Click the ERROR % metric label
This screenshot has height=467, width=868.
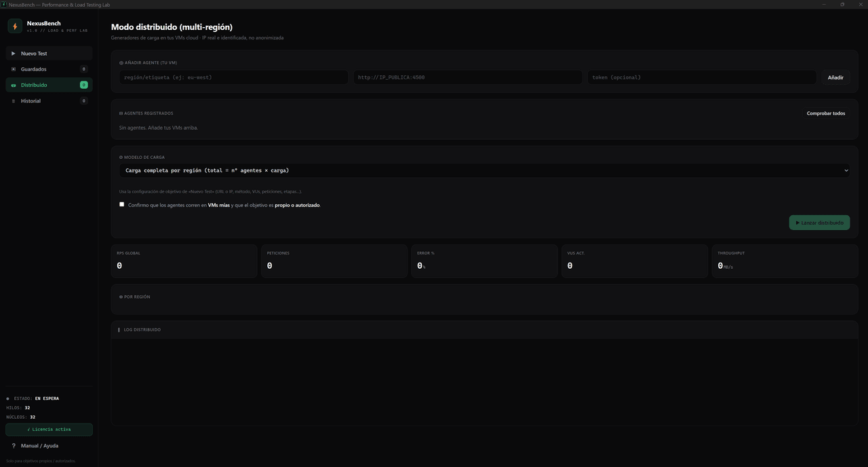[426, 253]
